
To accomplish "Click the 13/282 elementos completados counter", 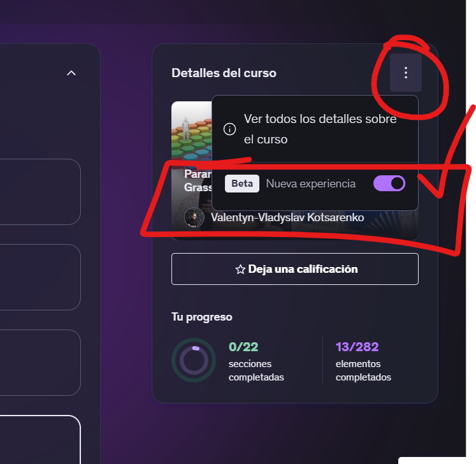I will pos(363,361).
